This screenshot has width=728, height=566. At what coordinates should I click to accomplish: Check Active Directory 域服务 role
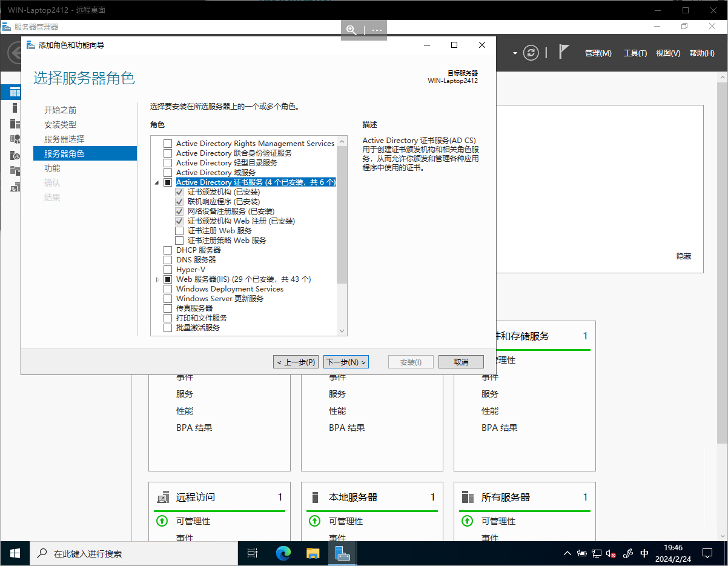[168, 173]
